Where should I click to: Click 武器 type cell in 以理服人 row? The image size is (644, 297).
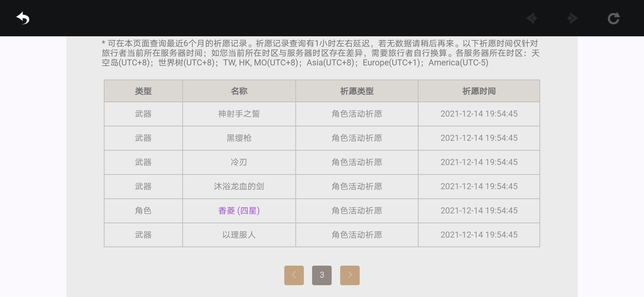click(143, 235)
